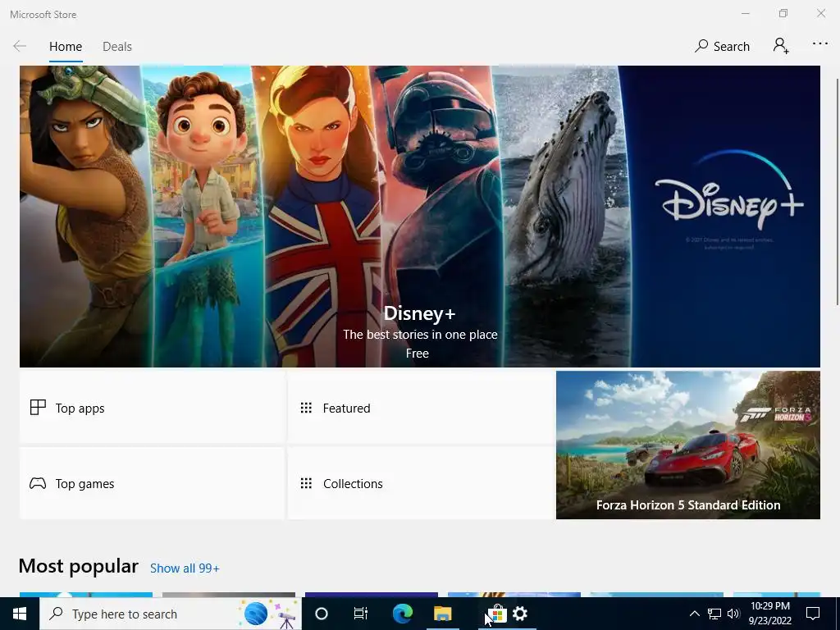
Task: Click Microsoft Store taskbar icon
Action: coord(496,614)
